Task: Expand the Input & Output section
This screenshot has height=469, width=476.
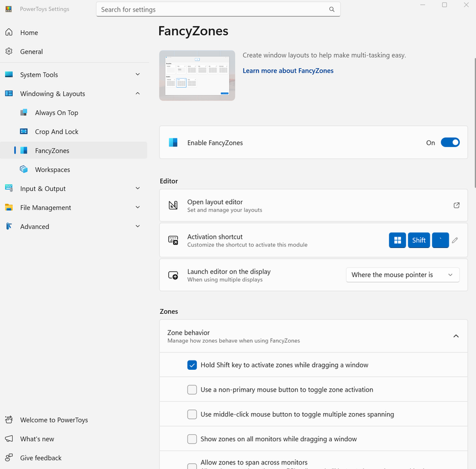Action: (137, 188)
